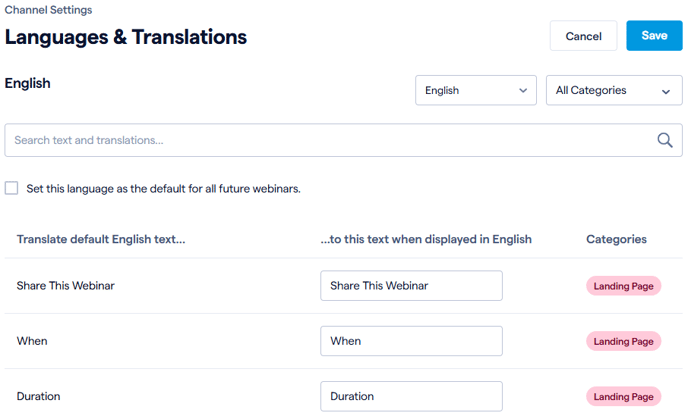Image resolution: width=688 pixels, height=416 pixels.
Task: Click the to this text when displayed header
Action: [x=426, y=239]
